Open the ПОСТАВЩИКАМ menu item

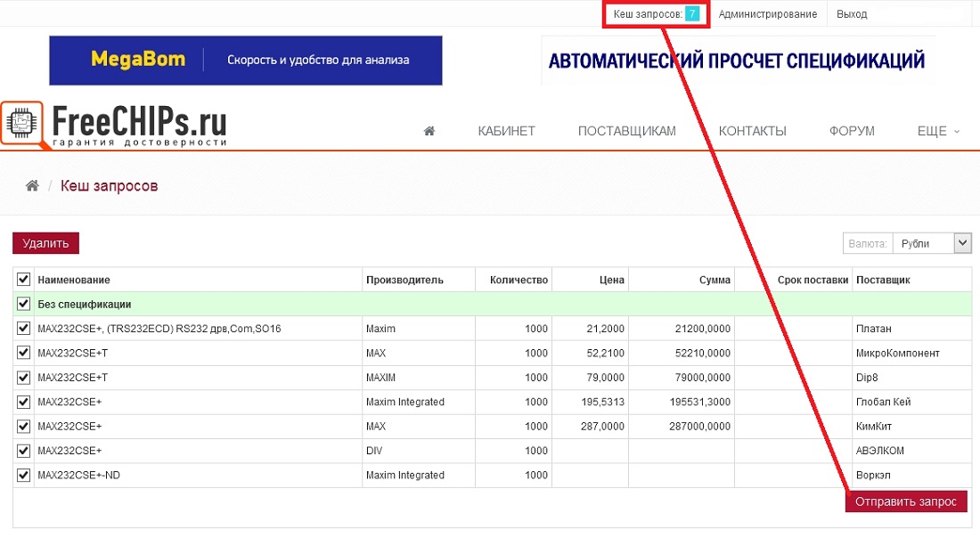(x=627, y=131)
